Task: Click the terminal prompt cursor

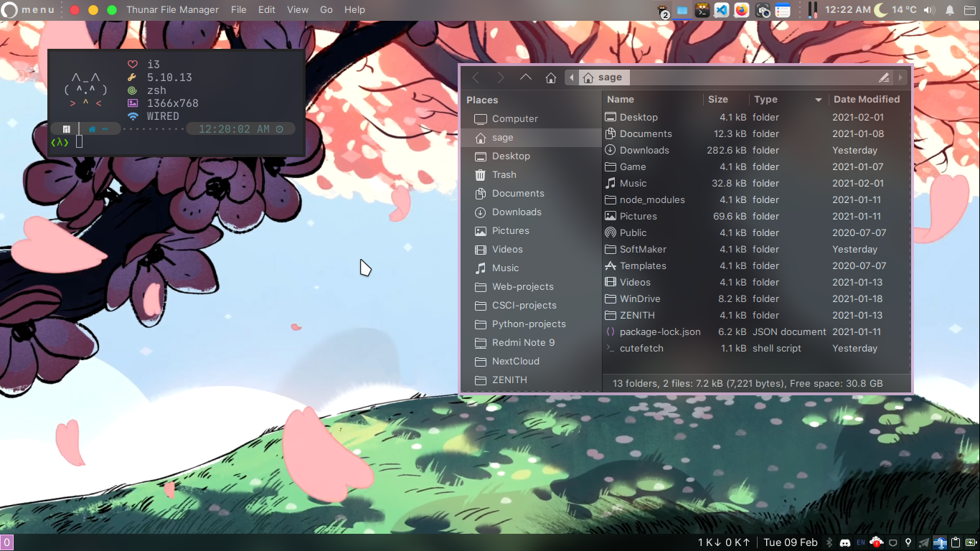Action: coord(80,142)
